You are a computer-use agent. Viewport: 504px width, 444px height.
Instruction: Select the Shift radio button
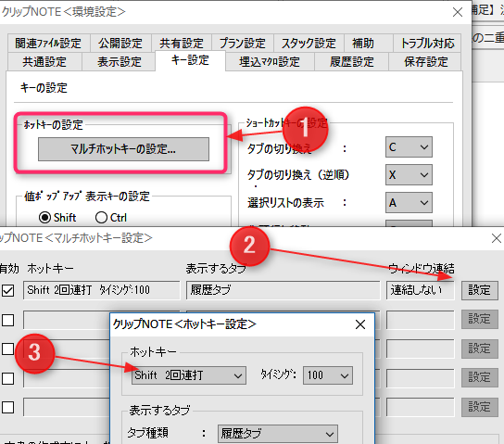(x=57, y=218)
